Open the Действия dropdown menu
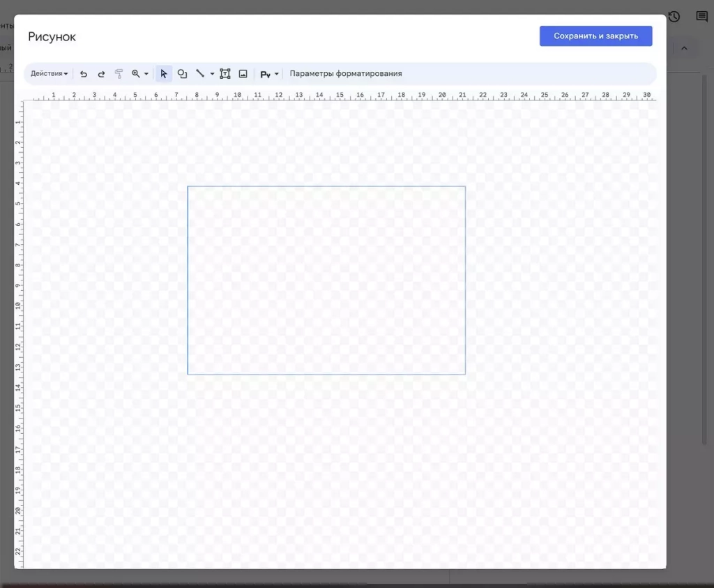The width and height of the screenshot is (714, 588). pyautogui.click(x=49, y=74)
